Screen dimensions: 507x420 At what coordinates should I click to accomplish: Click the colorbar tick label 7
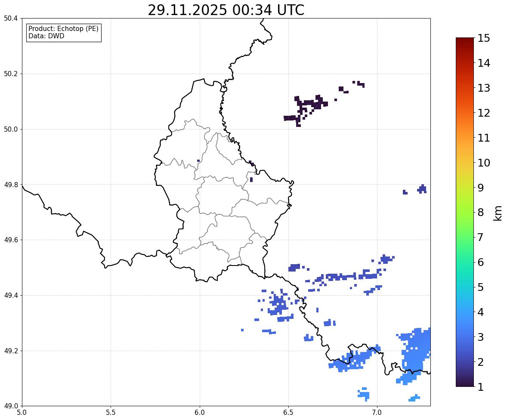[481, 237]
